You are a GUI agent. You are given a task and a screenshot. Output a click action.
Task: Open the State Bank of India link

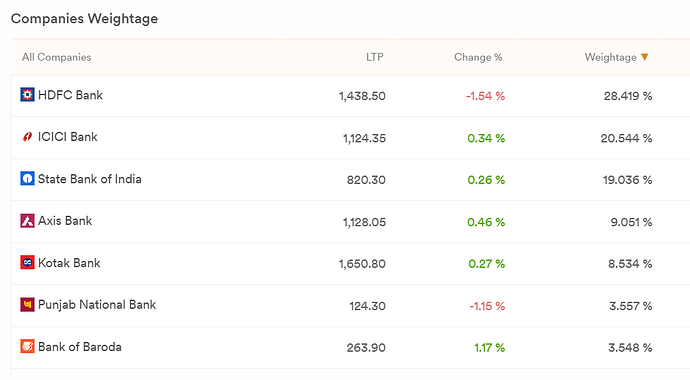(90, 179)
